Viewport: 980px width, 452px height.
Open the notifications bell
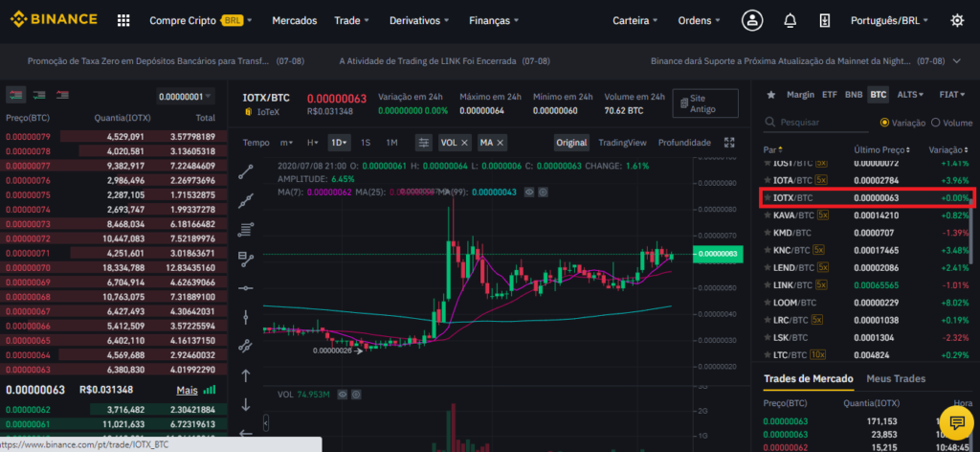[x=790, y=20]
